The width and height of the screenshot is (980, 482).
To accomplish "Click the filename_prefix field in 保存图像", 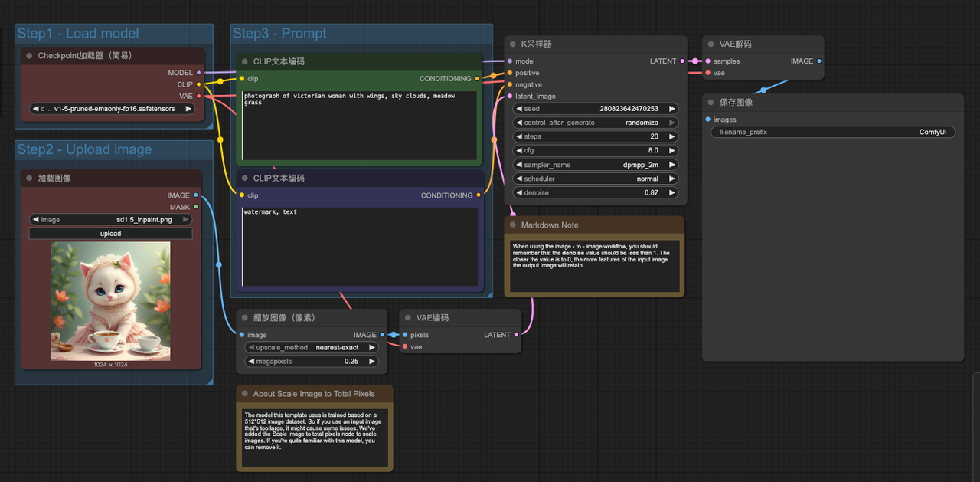I will [x=833, y=132].
